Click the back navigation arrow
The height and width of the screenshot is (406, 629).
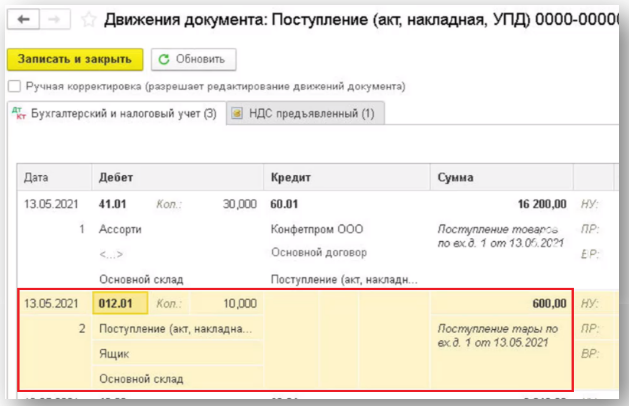23,19
